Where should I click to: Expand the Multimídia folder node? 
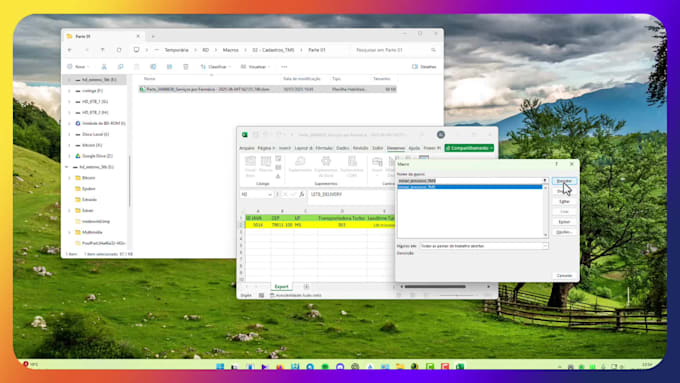coord(69,232)
